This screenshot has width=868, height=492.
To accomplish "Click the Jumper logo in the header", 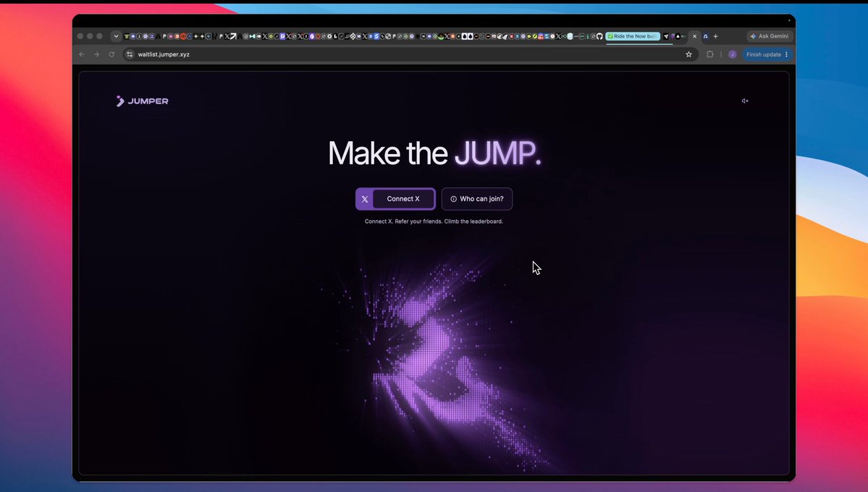I will point(143,101).
